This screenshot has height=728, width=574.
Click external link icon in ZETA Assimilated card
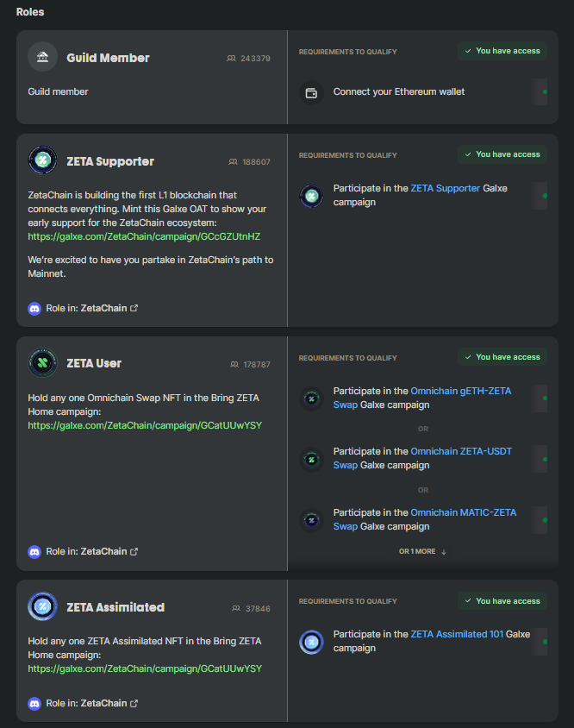point(134,703)
